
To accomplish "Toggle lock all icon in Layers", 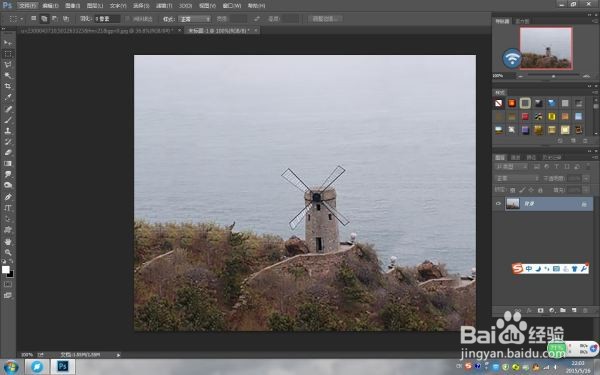I will click(540, 190).
